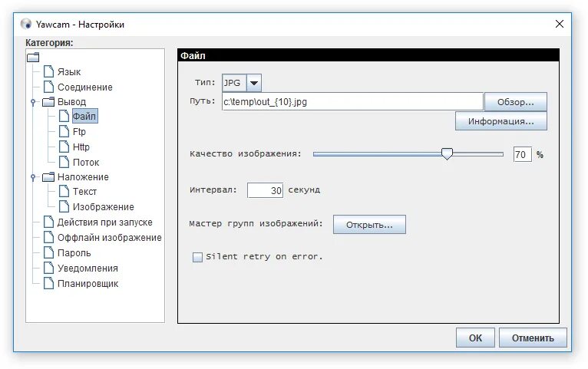Close the Yawcam settings window
Screen dimensions: 588x369
pyautogui.click(x=559, y=24)
